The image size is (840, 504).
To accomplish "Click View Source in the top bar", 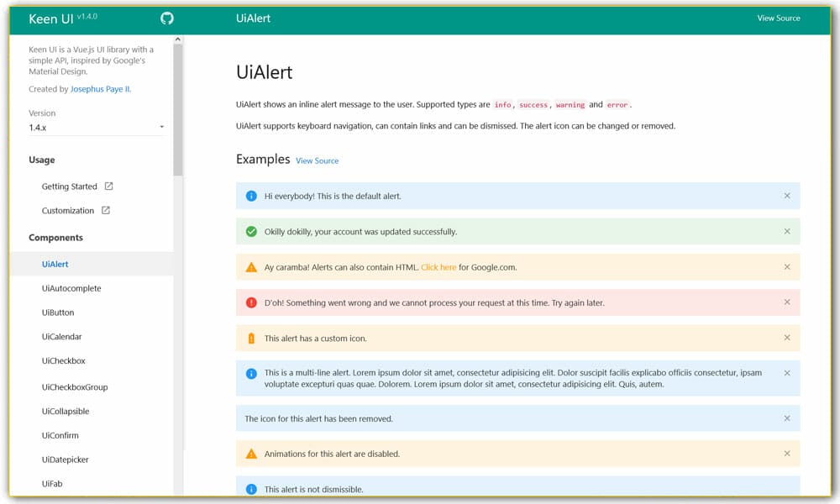I will pos(779,17).
